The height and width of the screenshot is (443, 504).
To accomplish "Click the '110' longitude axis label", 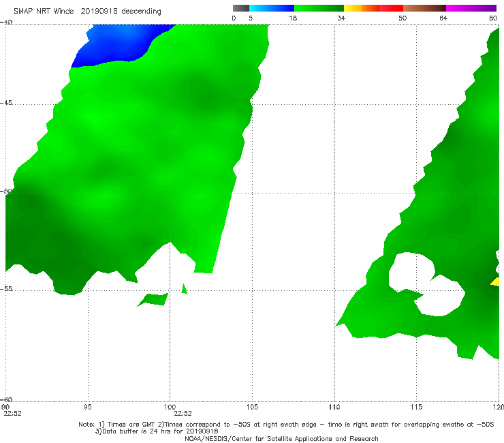I will [334, 407].
